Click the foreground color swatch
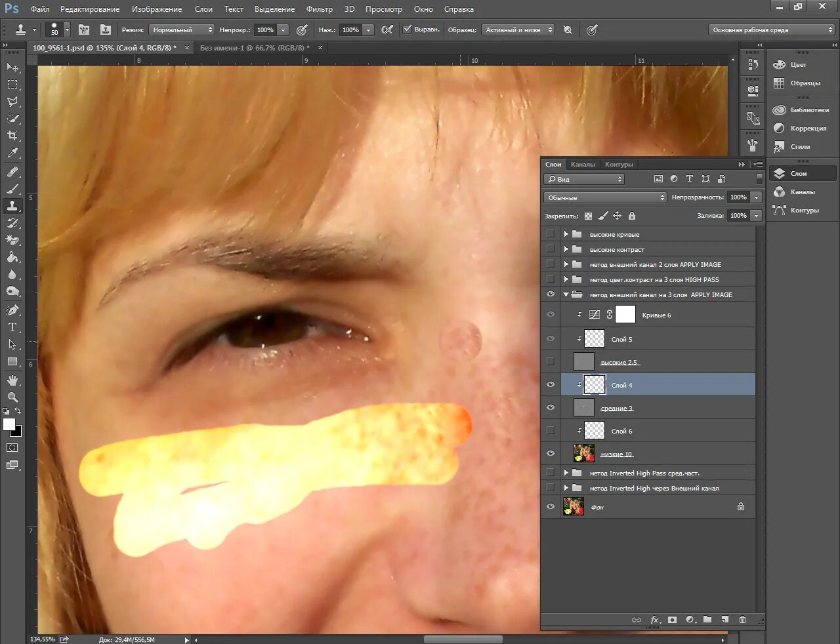The image size is (840, 644). click(x=9, y=424)
